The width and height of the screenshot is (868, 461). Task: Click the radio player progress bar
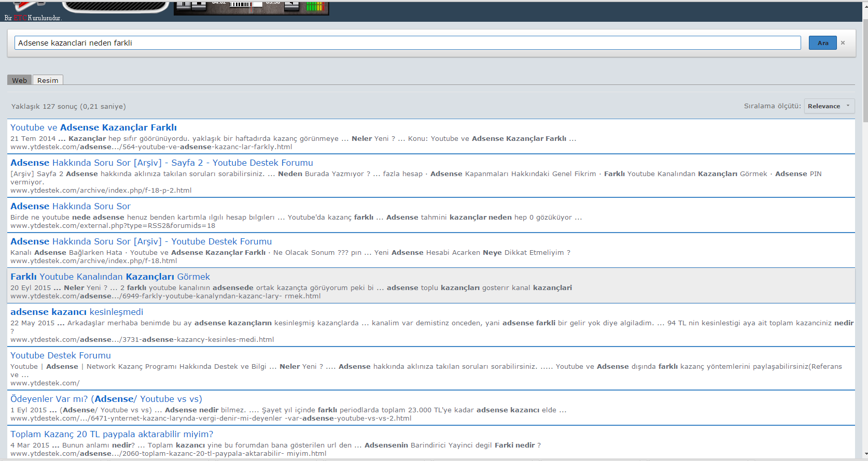pyautogui.click(x=246, y=5)
